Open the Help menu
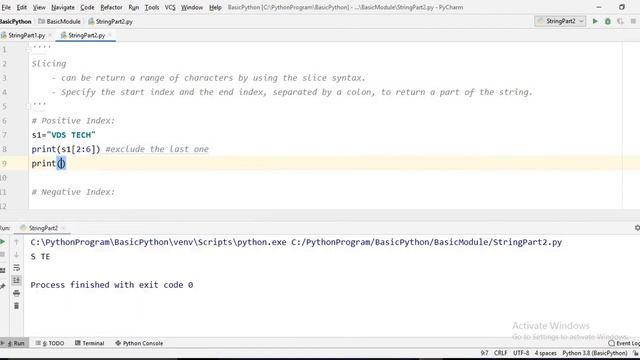640x360 pixels. tap(215, 7)
